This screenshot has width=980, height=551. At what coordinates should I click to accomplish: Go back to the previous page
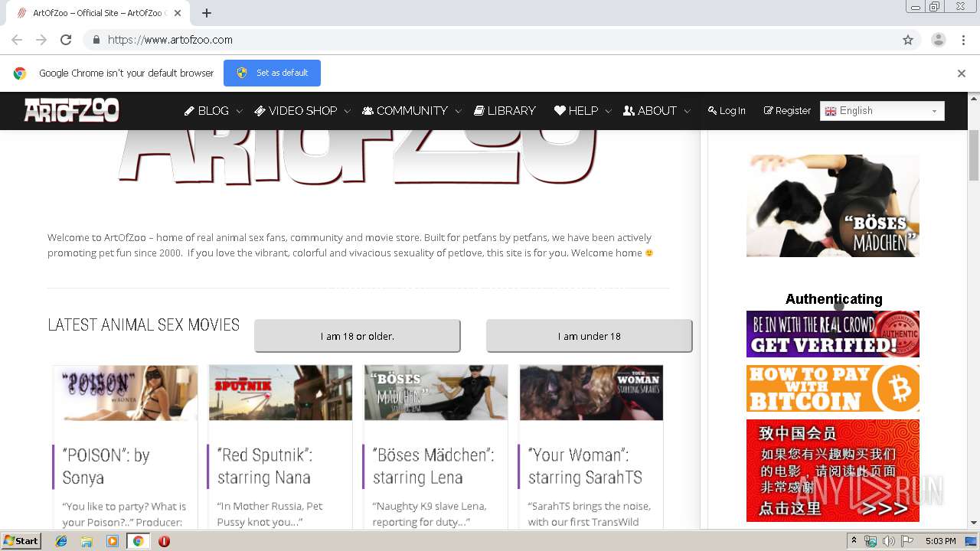pyautogui.click(x=17, y=40)
